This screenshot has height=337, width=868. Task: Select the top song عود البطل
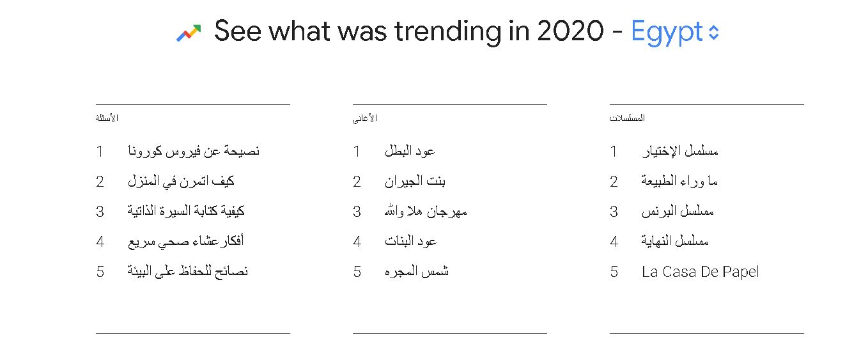[410, 152]
